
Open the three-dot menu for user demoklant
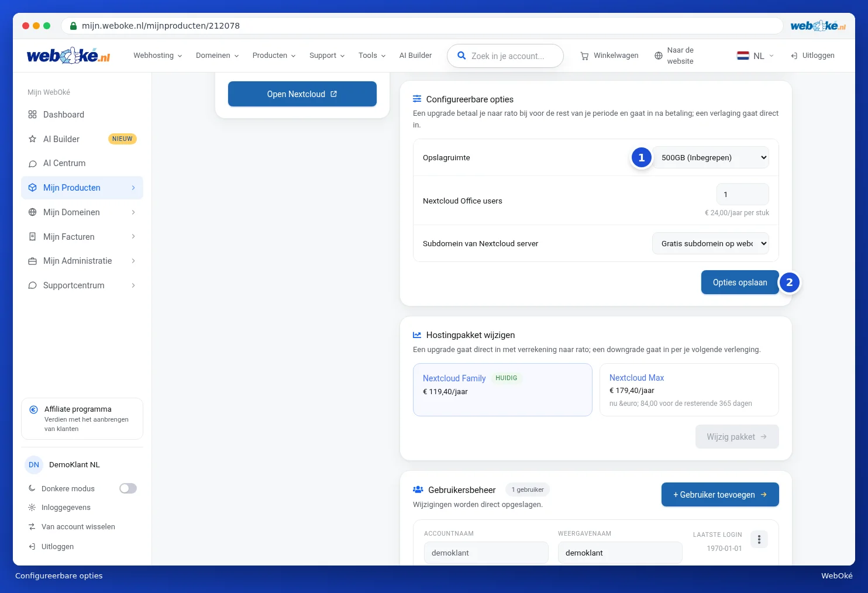click(x=759, y=539)
